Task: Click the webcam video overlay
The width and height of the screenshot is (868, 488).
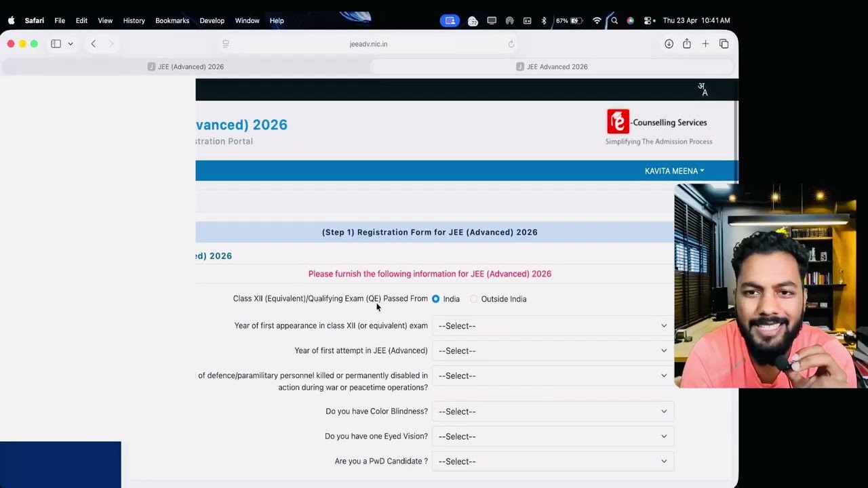Action: (765, 285)
